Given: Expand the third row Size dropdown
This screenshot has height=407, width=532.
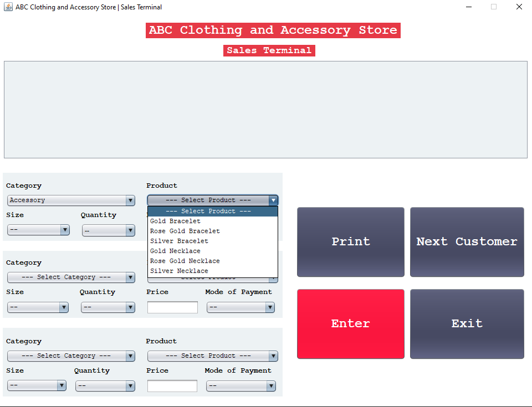Looking at the screenshot, I should tap(37, 385).
